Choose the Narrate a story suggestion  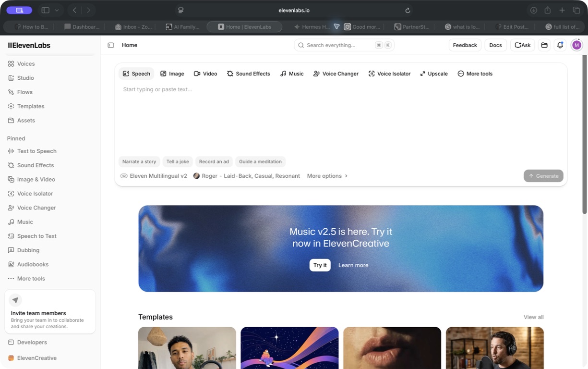(x=139, y=161)
